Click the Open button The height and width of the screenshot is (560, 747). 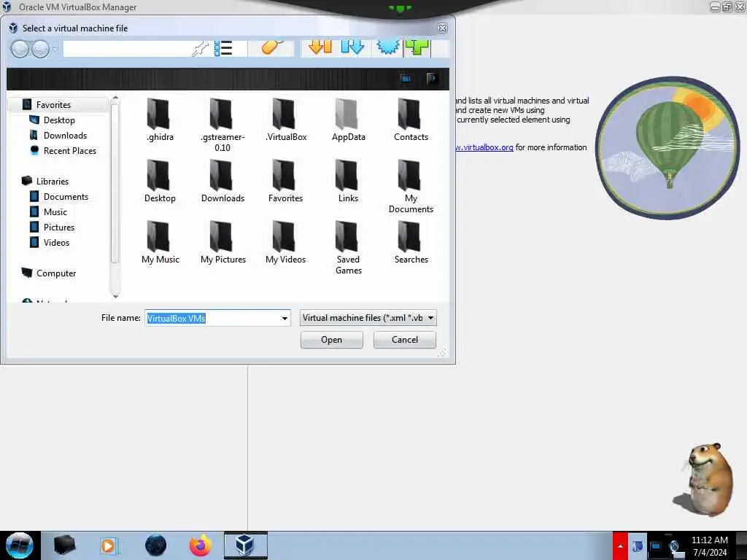(x=332, y=340)
